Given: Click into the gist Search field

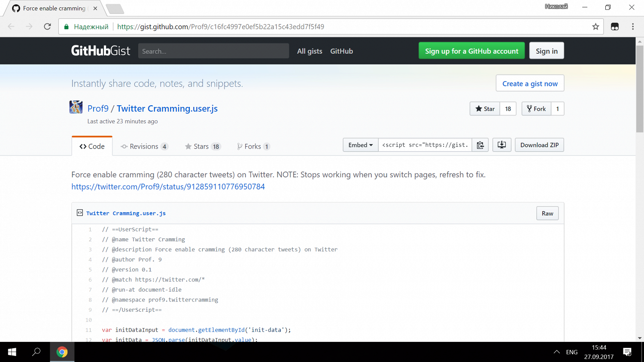Looking at the screenshot, I should (x=213, y=51).
